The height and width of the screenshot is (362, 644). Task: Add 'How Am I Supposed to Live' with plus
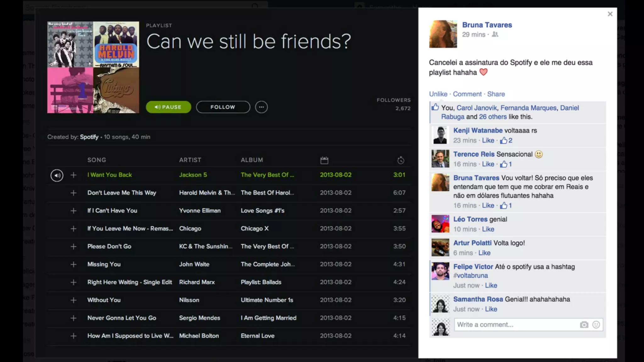[x=74, y=336]
